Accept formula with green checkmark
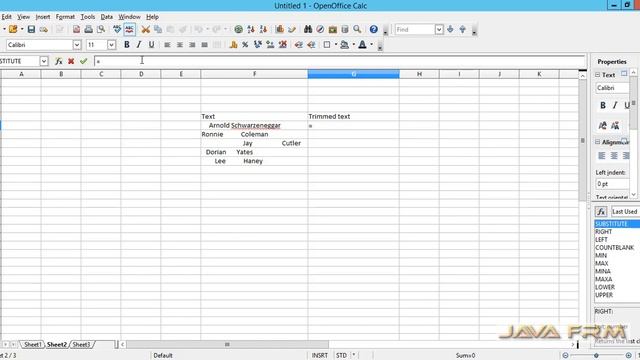This screenshot has width=640, height=360. (x=84, y=61)
